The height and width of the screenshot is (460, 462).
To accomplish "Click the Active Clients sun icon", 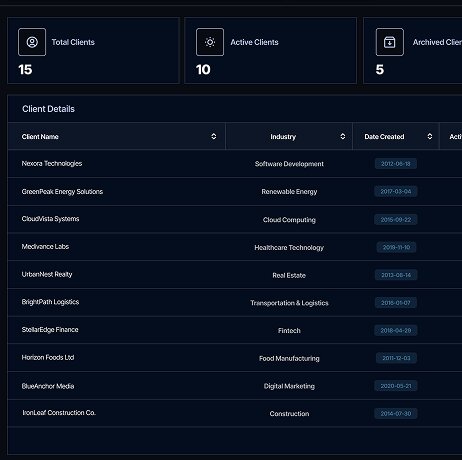I will 210,42.
